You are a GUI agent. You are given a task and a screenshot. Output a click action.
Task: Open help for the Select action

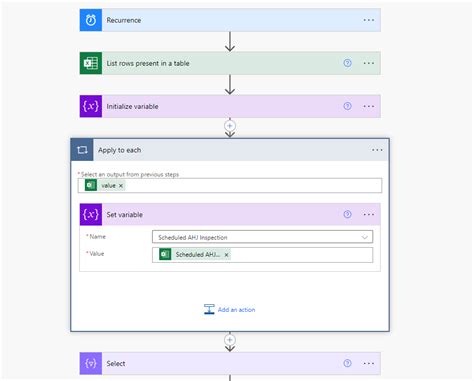tap(347, 363)
